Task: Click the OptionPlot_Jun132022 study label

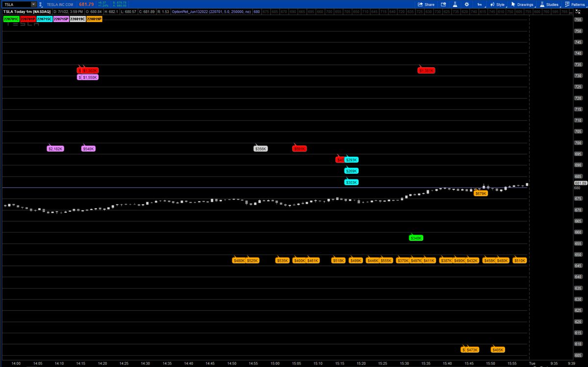Action: 211,11
